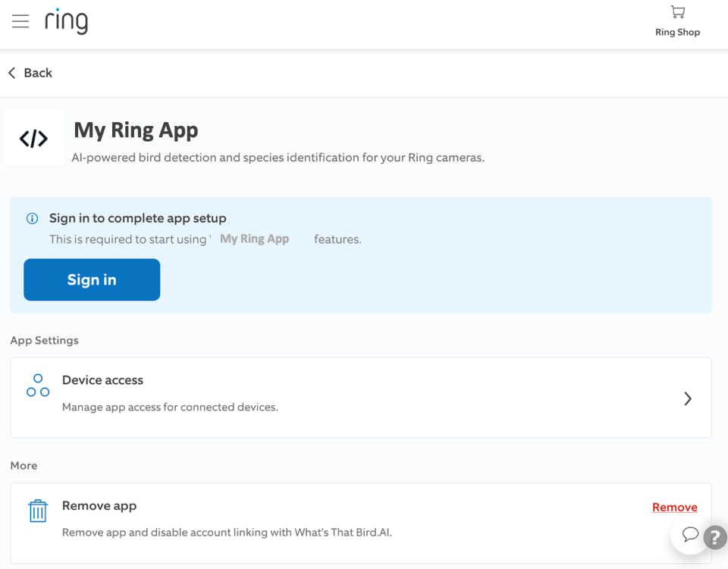
Task: Click the My Ring App heading
Action: click(136, 130)
